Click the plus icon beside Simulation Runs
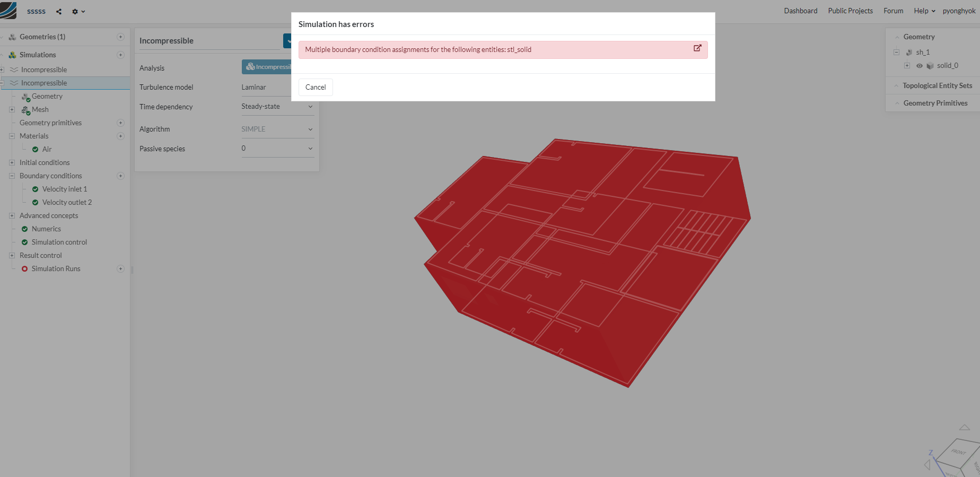Screen dimensions: 980x477 [120, 269]
